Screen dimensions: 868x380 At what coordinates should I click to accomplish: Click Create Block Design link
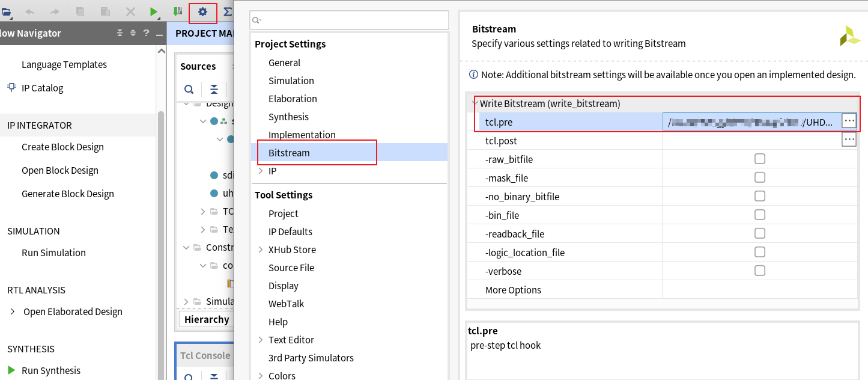pyautogui.click(x=62, y=147)
